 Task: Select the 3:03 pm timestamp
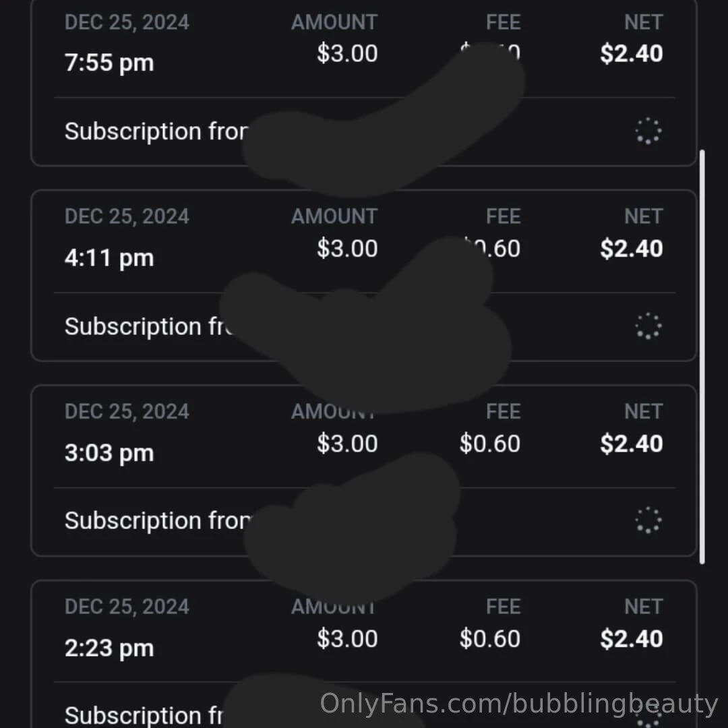pyautogui.click(x=109, y=453)
